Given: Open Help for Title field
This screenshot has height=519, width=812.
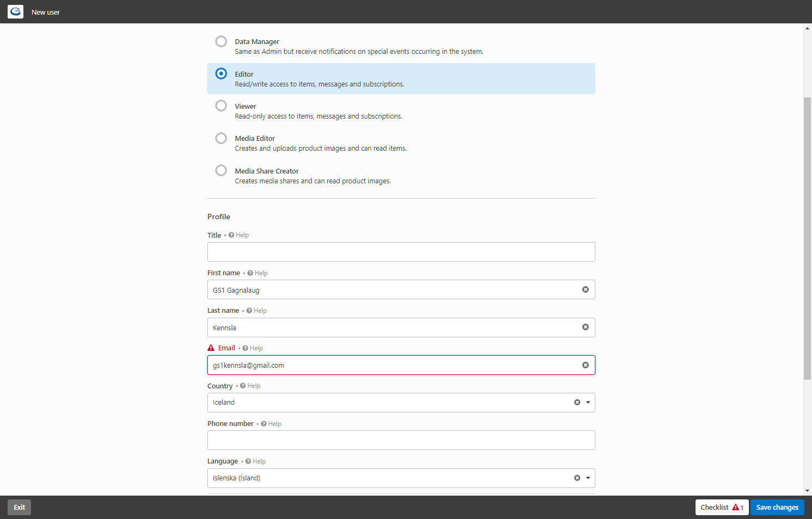Looking at the screenshot, I should (239, 235).
